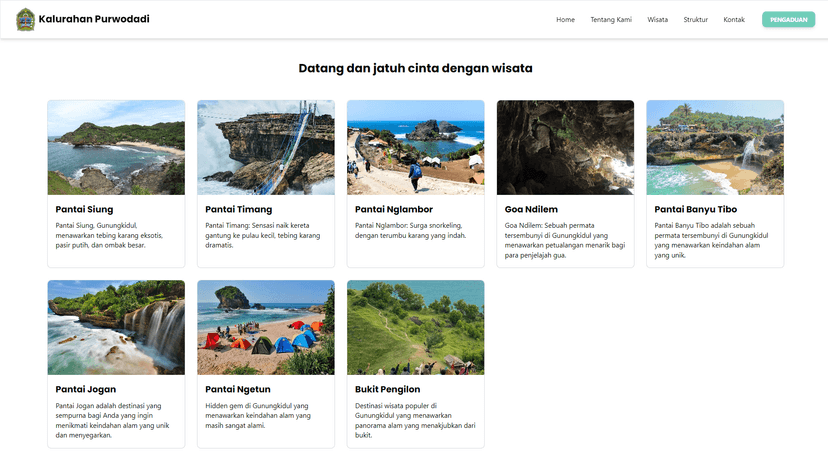Click Pantai Ngetun 'Hidden gem' description

(x=258, y=416)
